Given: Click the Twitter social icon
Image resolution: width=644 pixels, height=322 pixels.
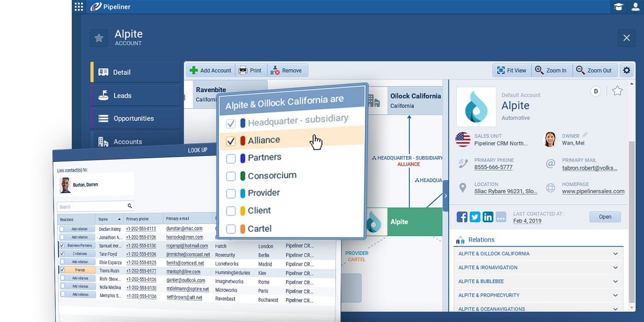Looking at the screenshot, I should [x=475, y=217].
